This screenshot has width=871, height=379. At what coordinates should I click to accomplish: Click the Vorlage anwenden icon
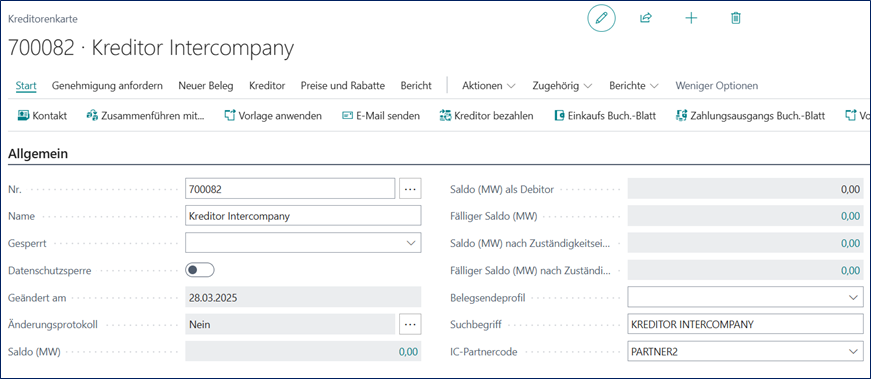[229, 116]
